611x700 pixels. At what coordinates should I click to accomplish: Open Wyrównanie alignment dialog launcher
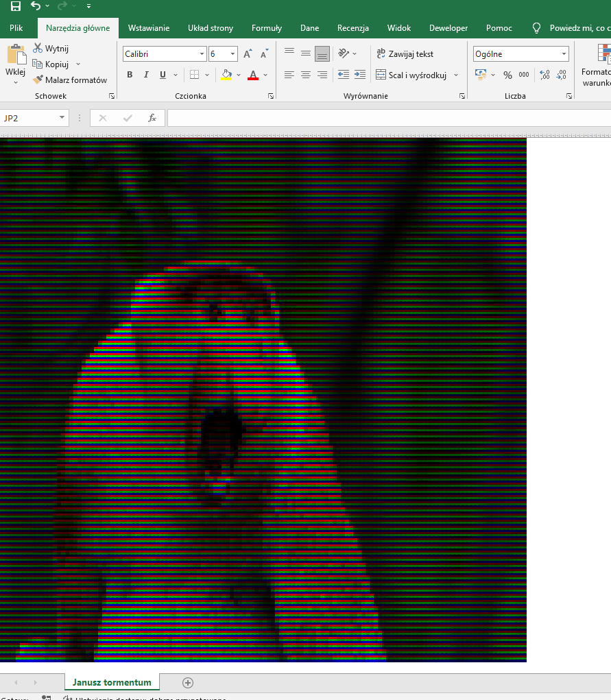(x=462, y=96)
